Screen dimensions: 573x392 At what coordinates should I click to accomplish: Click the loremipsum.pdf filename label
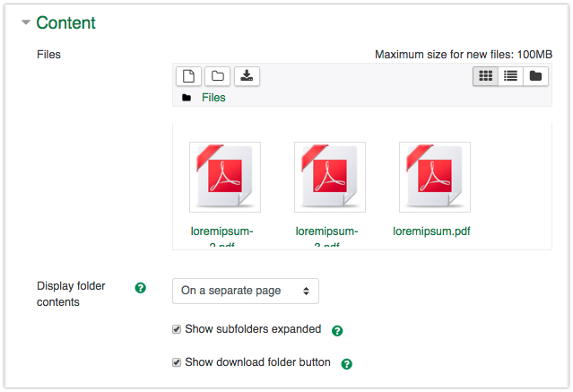pyautogui.click(x=431, y=231)
